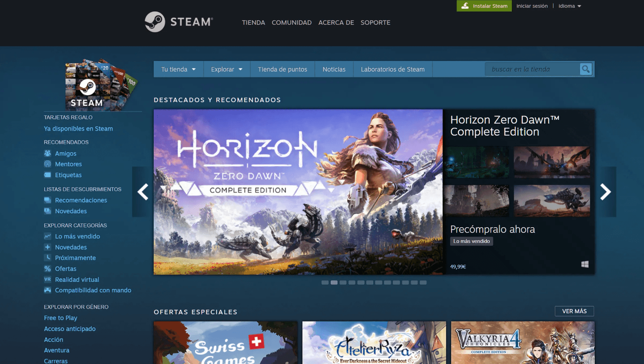The image size is (644, 364).
Task: Click the Mentores icon in sidebar
Action: (47, 164)
